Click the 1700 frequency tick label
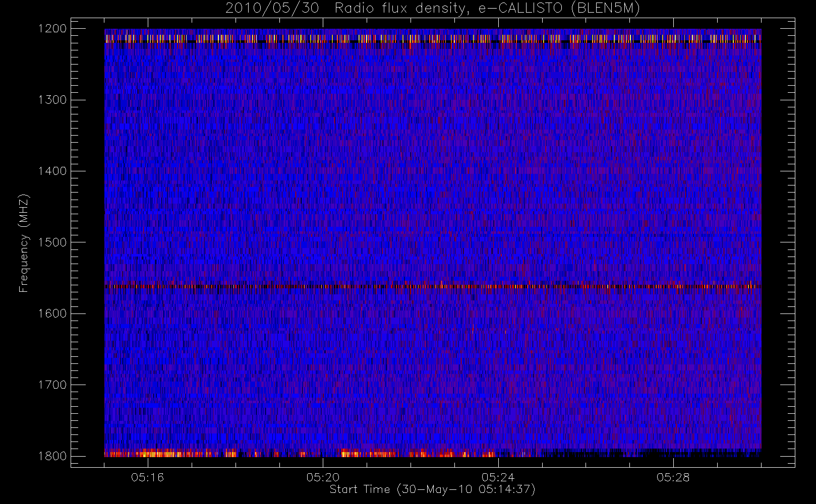 [52, 385]
